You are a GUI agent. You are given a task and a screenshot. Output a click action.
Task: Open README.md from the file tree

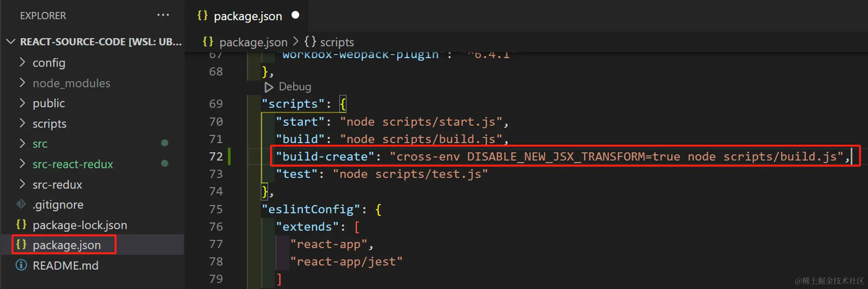[66, 265]
